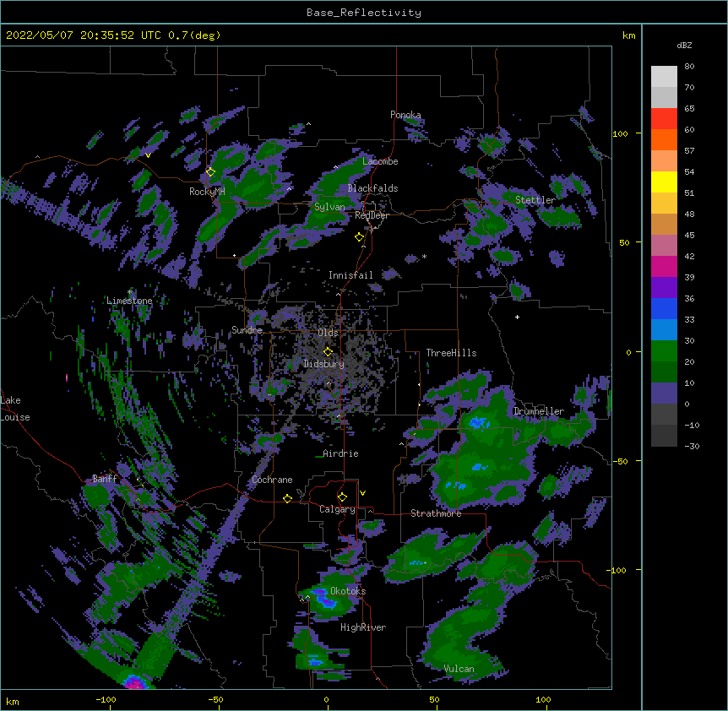Click the dBZ legend heading
Image resolution: width=728 pixels, height=711 pixels.
click(684, 45)
